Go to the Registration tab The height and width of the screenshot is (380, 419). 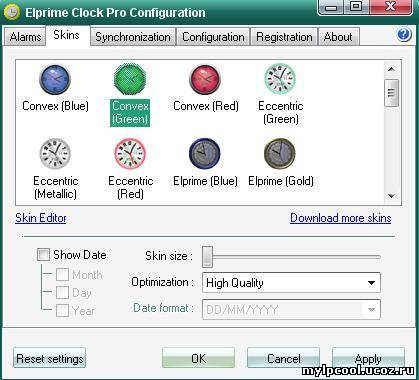coord(284,37)
